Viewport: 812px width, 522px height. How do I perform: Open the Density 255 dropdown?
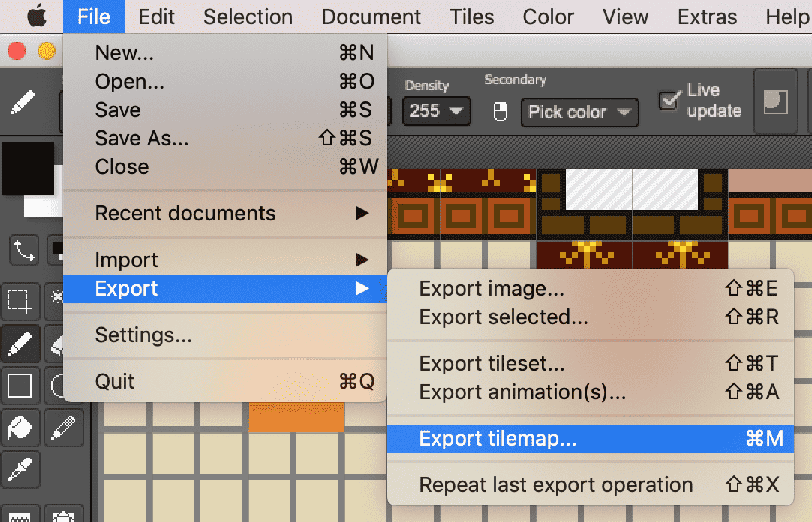pyautogui.click(x=437, y=112)
